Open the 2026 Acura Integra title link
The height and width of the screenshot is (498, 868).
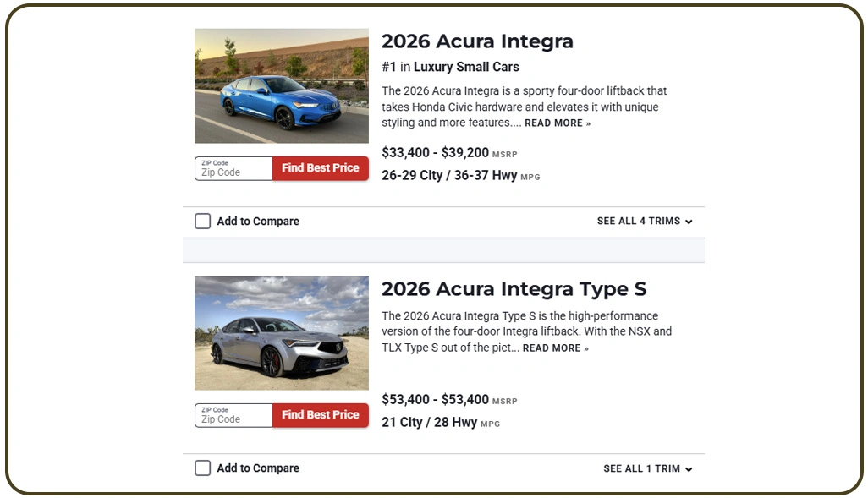(477, 41)
